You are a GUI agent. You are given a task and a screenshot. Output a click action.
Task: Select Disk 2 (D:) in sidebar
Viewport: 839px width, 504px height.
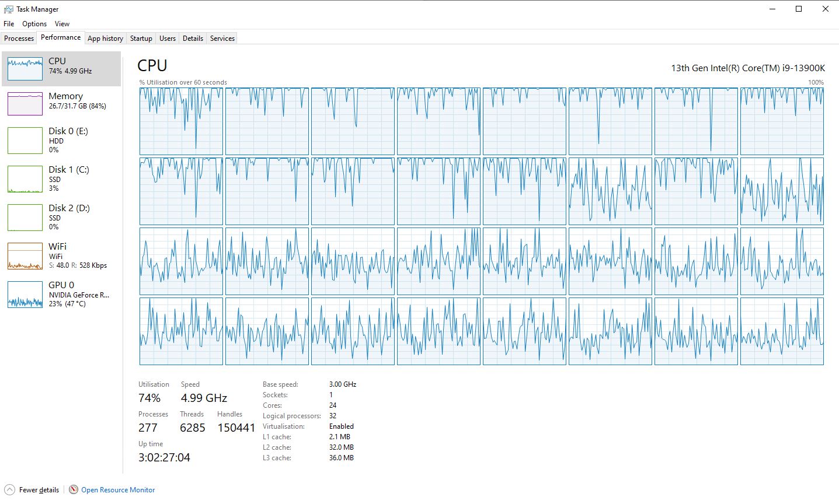pos(61,216)
